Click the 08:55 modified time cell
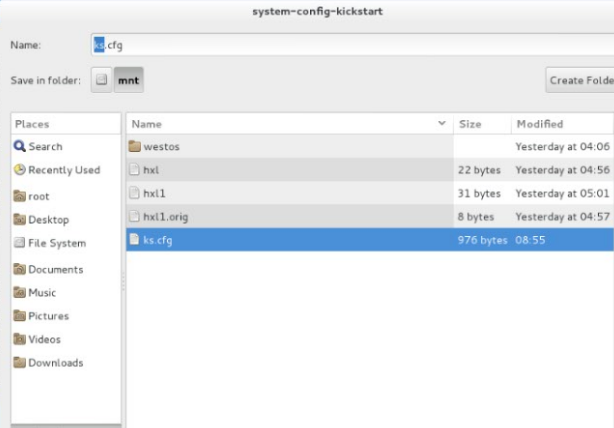Screen dimensions: 614x428 (530, 240)
